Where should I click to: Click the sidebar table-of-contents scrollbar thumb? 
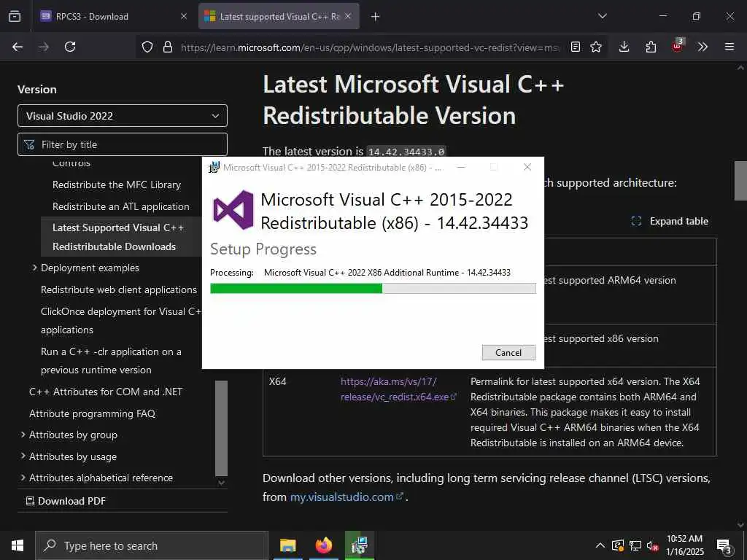221,428
